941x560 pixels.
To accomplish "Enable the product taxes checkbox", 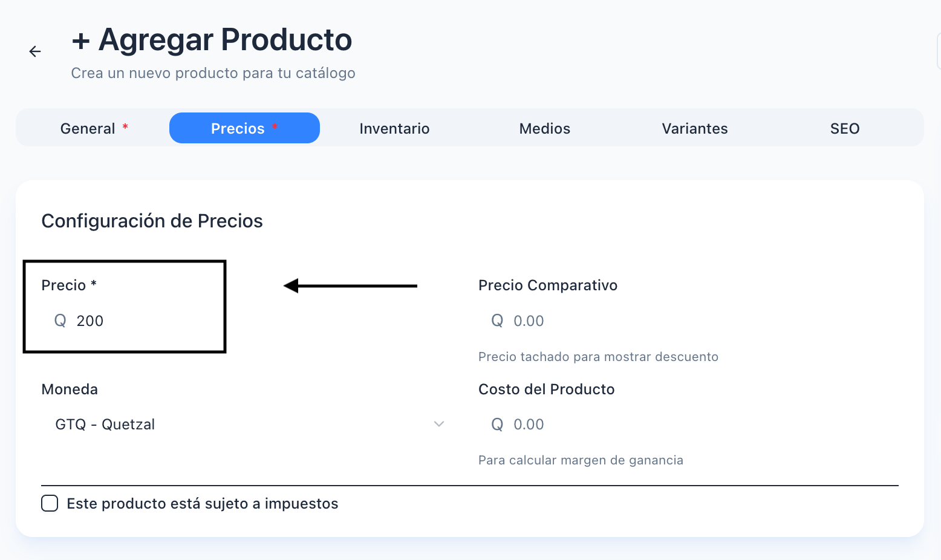I will (x=50, y=503).
